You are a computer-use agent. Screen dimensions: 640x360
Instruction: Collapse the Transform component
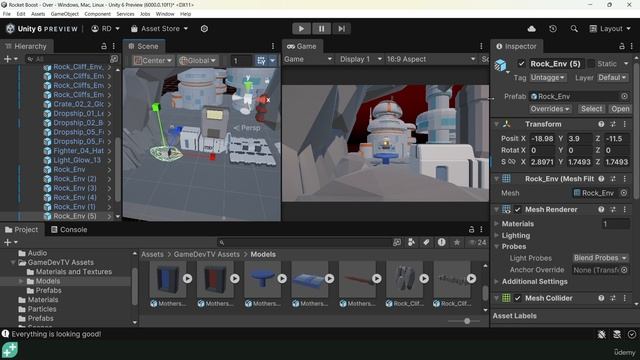pos(497,124)
